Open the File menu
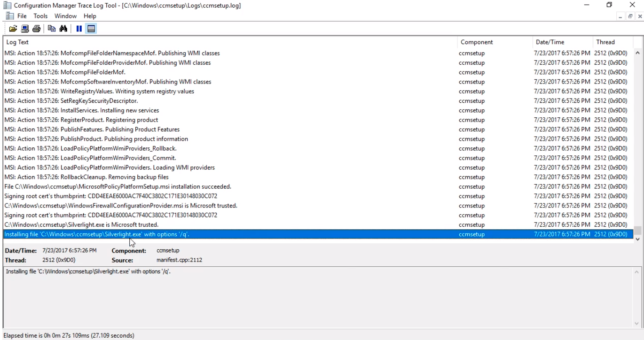Screen dimensions: 644x340 [22, 16]
